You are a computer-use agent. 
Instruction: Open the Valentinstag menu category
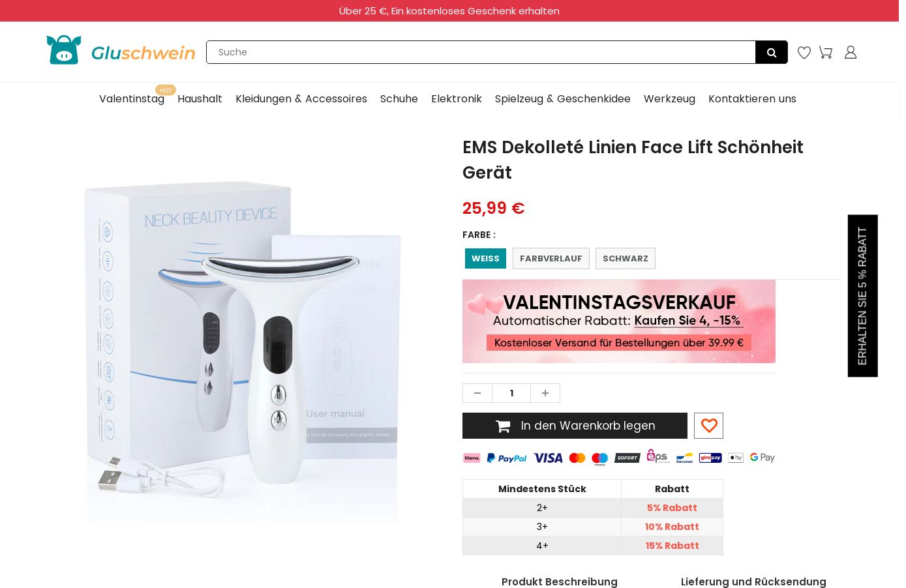(x=132, y=99)
